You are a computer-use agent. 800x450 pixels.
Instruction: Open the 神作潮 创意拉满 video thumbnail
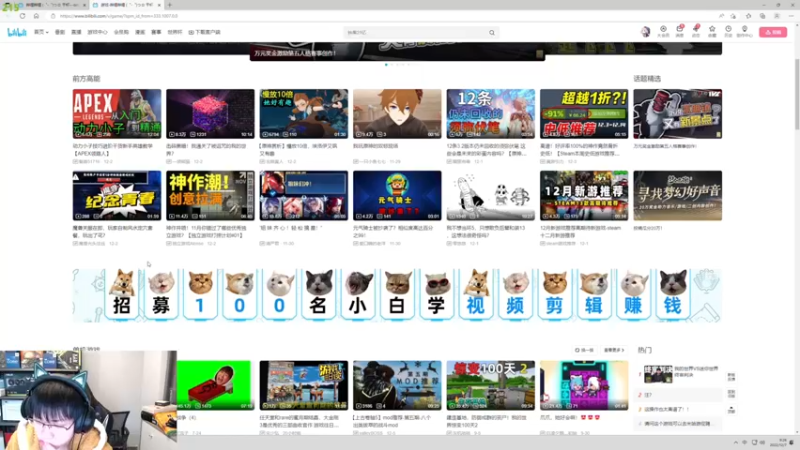tap(210, 195)
